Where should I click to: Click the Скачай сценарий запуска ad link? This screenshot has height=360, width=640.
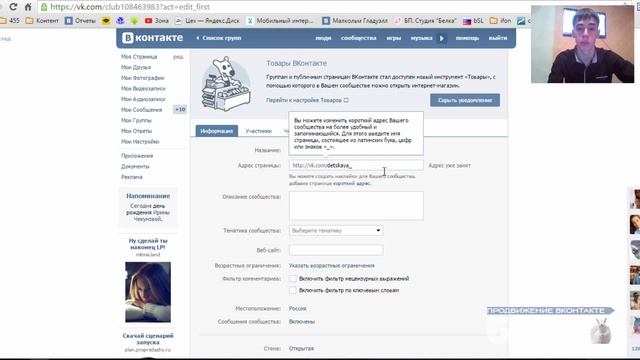148,339
